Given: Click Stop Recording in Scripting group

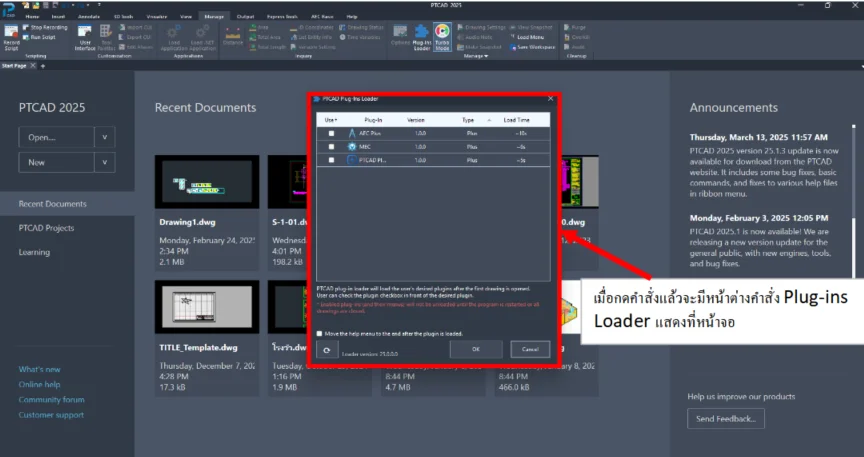Looking at the screenshot, I should point(45,28).
